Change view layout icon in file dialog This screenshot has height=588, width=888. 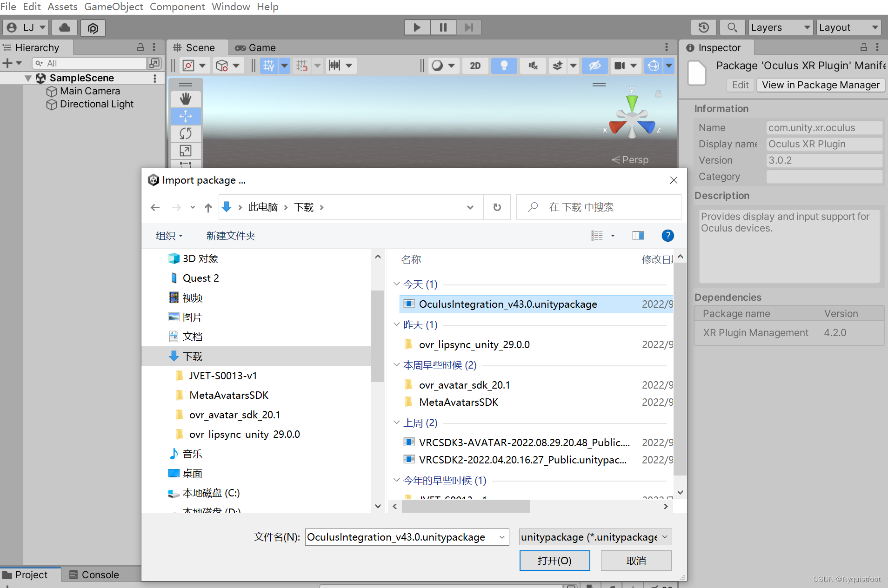(597, 236)
